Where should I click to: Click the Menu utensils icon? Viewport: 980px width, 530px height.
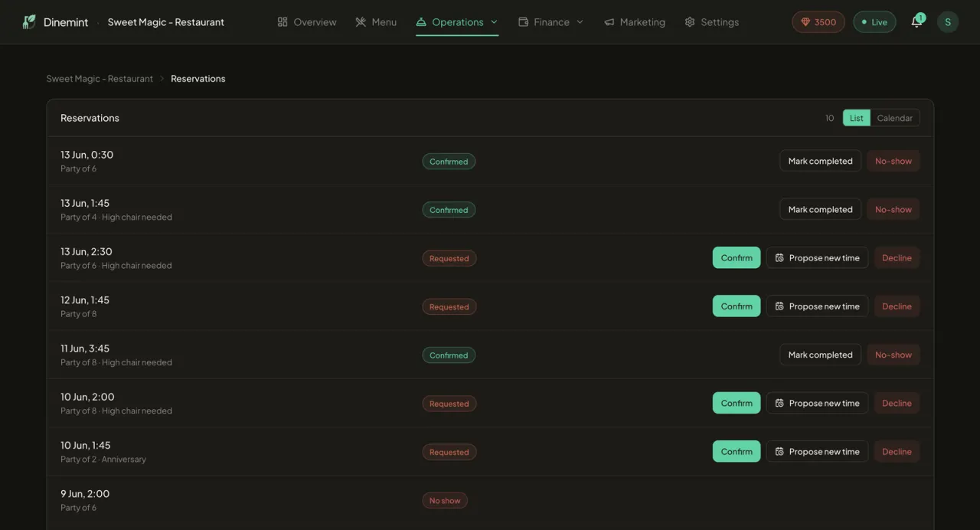coord(361,22)
